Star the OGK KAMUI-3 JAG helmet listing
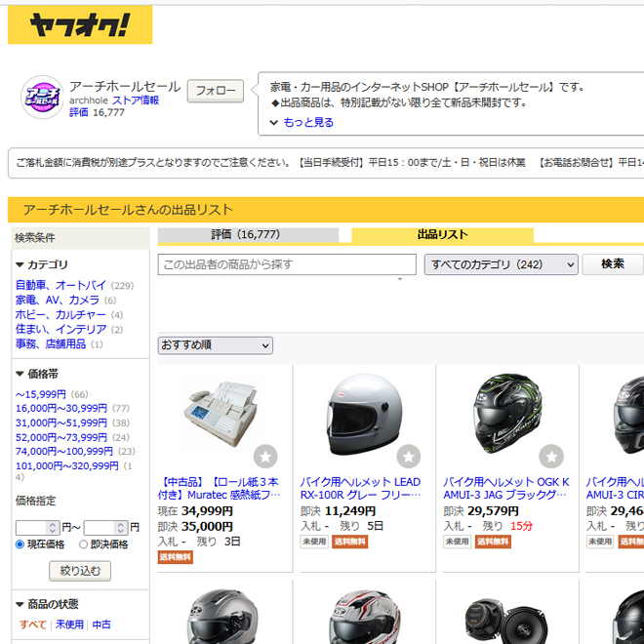Viewport: 644px width, 644px height. click(x=551, y=456)
